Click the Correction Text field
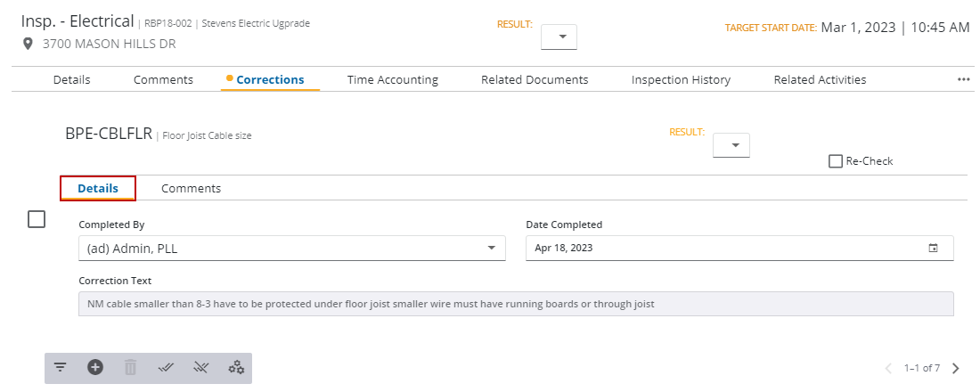This screenshot has height=392, width=980. pyautogui.click(x=515, y=304)
